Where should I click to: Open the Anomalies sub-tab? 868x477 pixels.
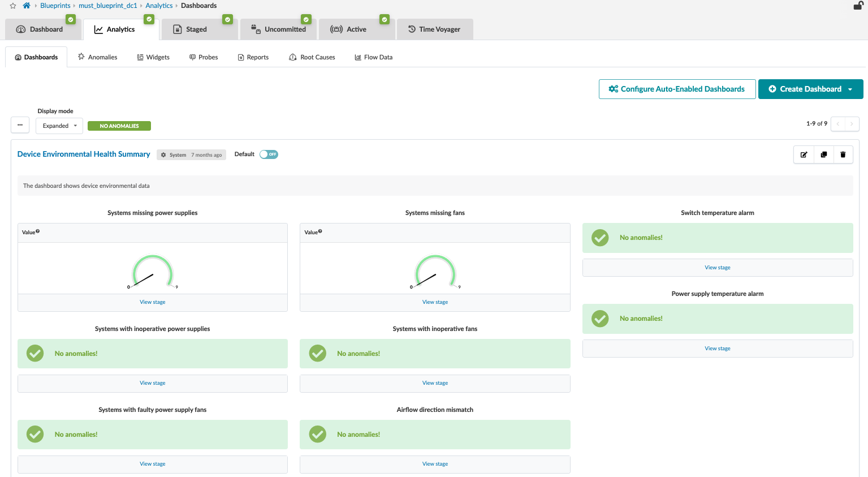98,57
